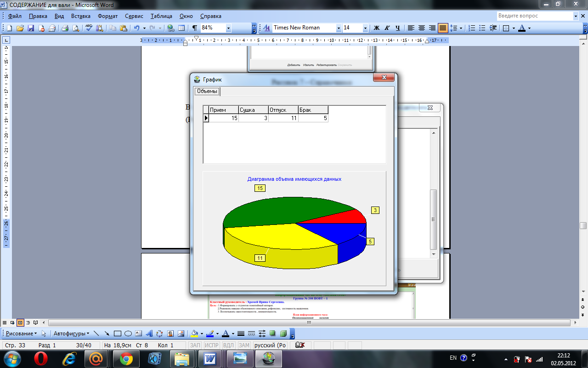This screenshot has width=588, height=368.
Task: Click the Сушка column header
Action: (254, 110)
